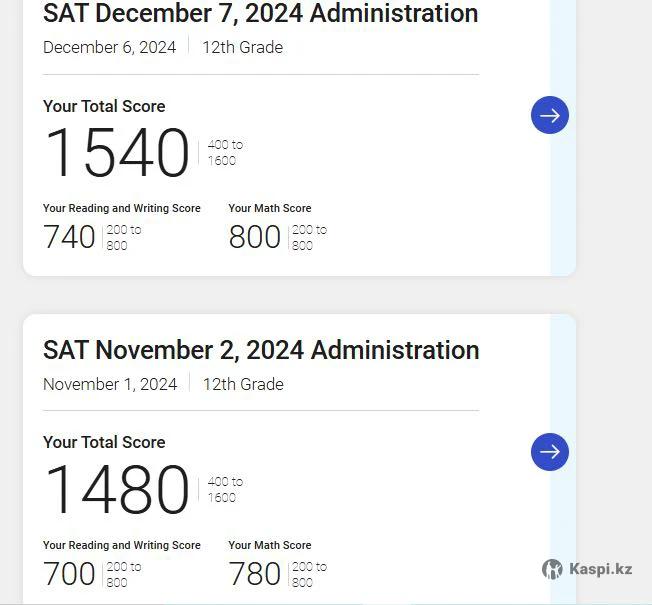The width and height of the screenshot is (652, 605).
Task: Click the December 6, 2024 date text
Action: tap(109, 47)
